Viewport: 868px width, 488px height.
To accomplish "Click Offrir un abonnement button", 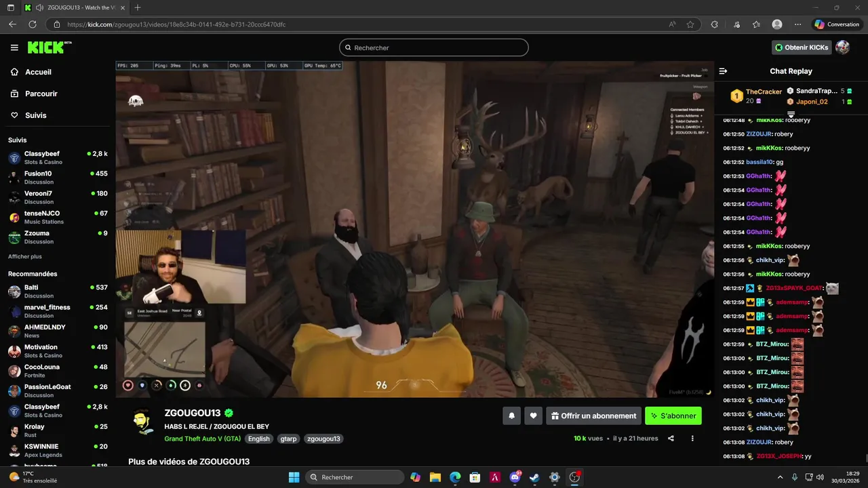I will coord(593,415).
